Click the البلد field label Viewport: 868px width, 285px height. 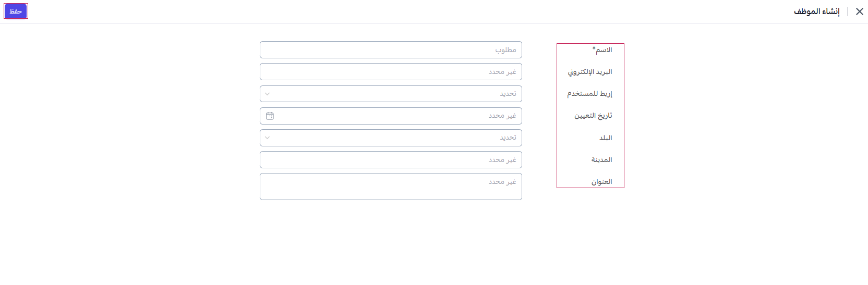point(606,138)
